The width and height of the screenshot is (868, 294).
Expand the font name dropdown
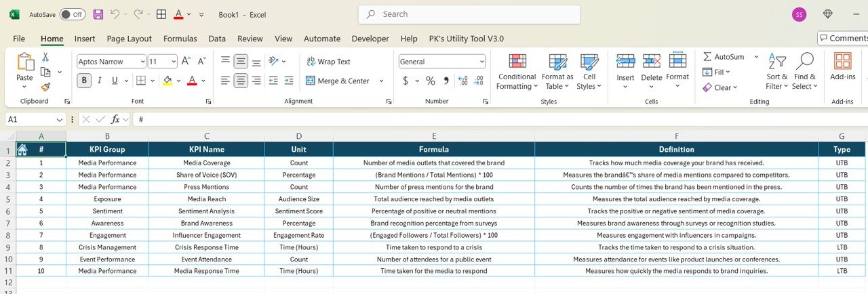[142, 62]
